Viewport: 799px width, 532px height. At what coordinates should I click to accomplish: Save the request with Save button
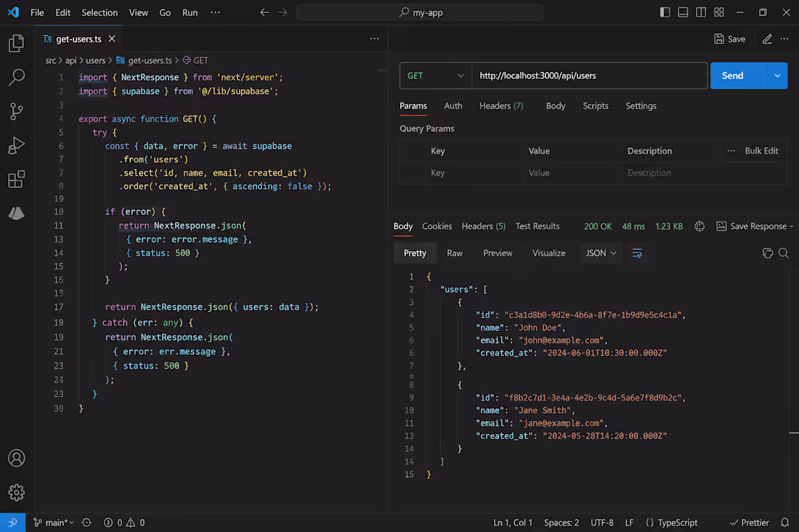[x=730, y=38]
